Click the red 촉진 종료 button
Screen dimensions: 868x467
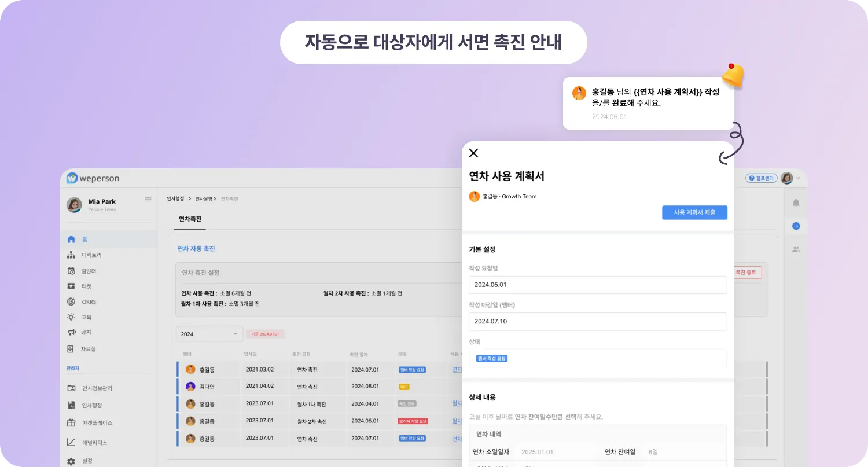coord(747,272)
